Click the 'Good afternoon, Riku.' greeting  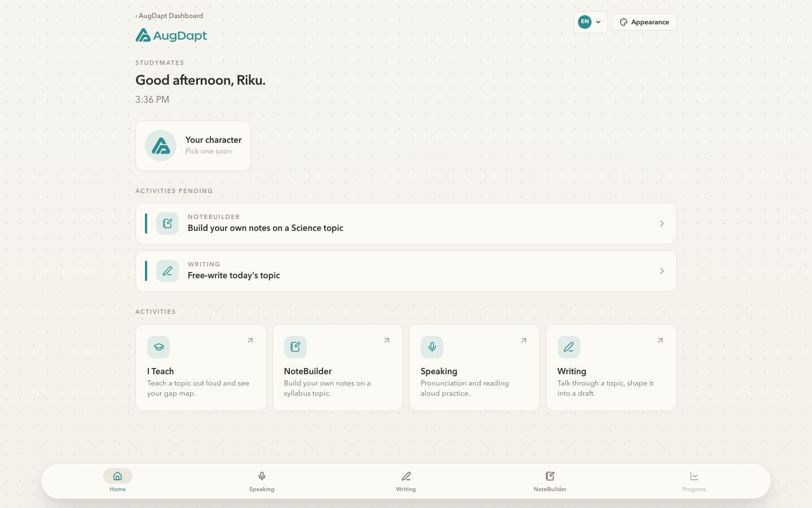[200, 80]
